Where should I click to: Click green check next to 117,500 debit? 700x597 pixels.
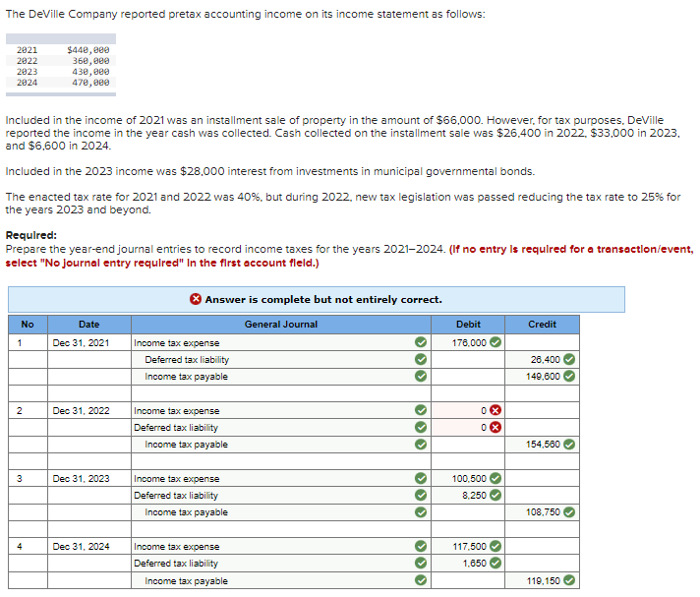[496, 546]
